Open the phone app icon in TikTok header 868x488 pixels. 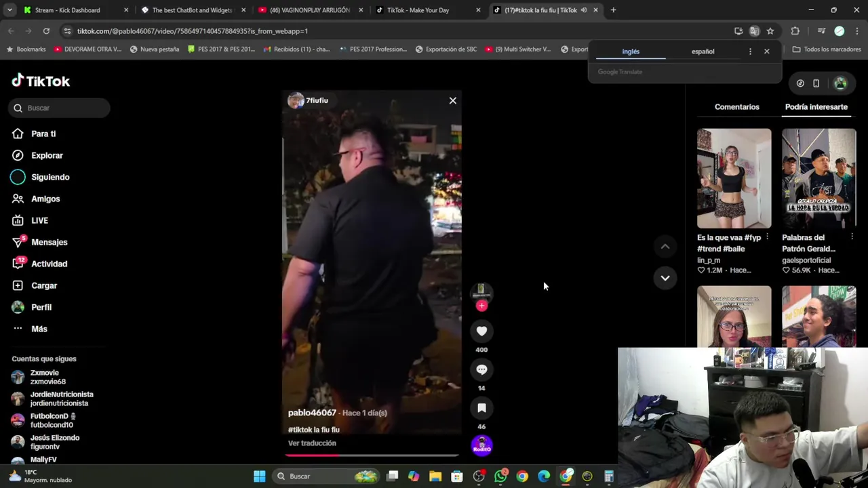(x=816, y=83)
